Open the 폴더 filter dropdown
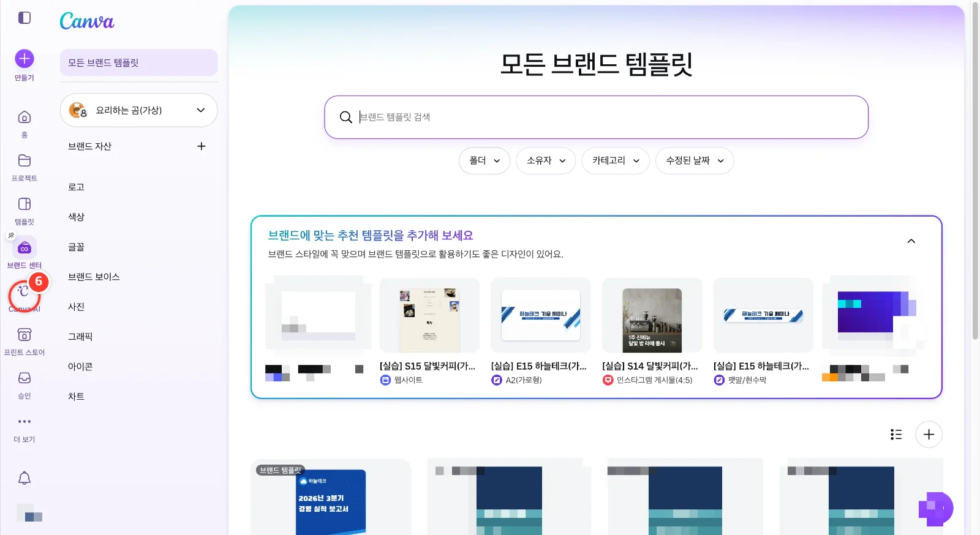The width and height of the screenshot is (980, 535). (x=484, y=160)
